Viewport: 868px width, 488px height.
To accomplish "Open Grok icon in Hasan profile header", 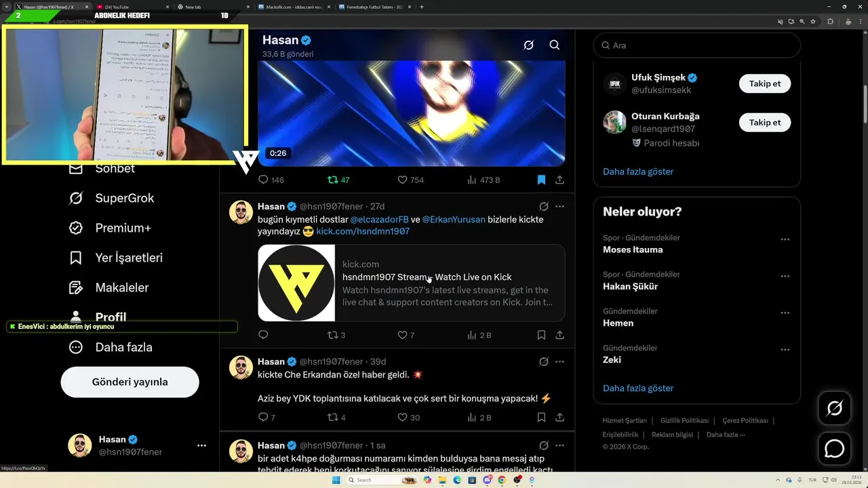I will pyautogui.click(x=528, y=45).
